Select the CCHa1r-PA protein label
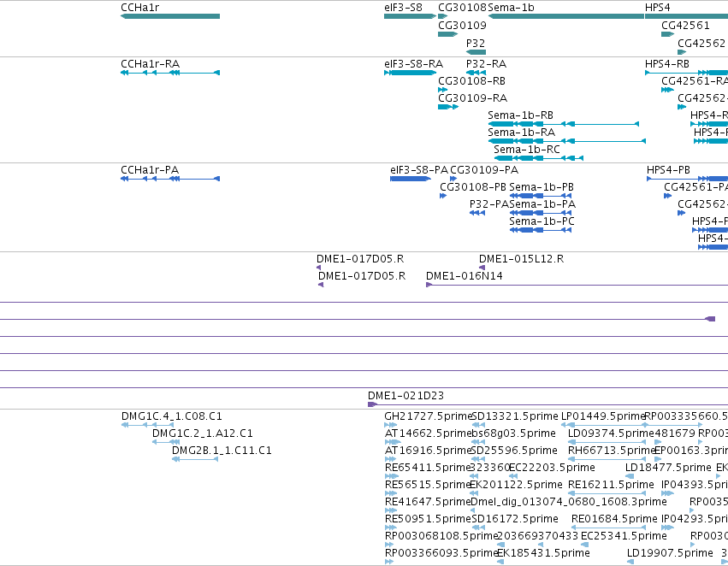728x566 pixels. click(x=150, y=170)
